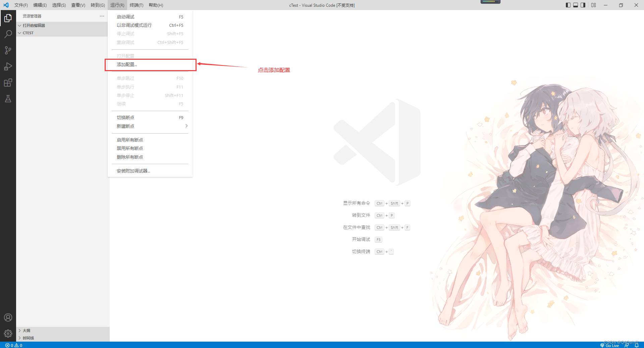This screenshot has width=644, height=348.
Task: Open the Search view icon
Action: [8, 34]
